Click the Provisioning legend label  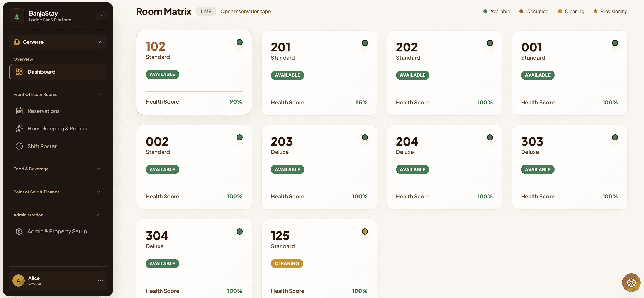[614, 12]
